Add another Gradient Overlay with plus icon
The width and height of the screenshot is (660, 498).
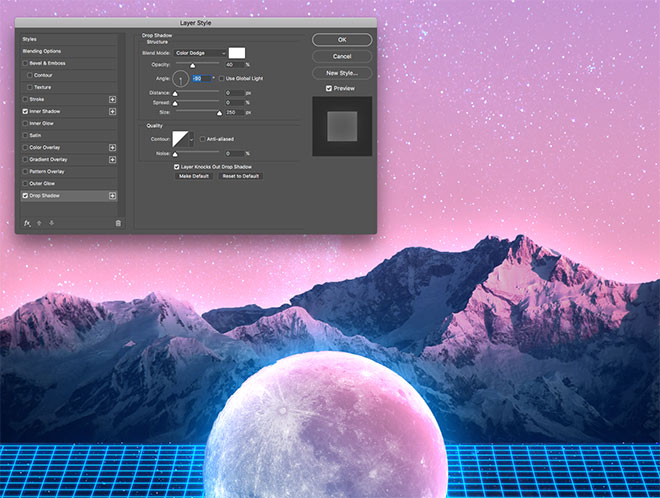coord(112,160)
